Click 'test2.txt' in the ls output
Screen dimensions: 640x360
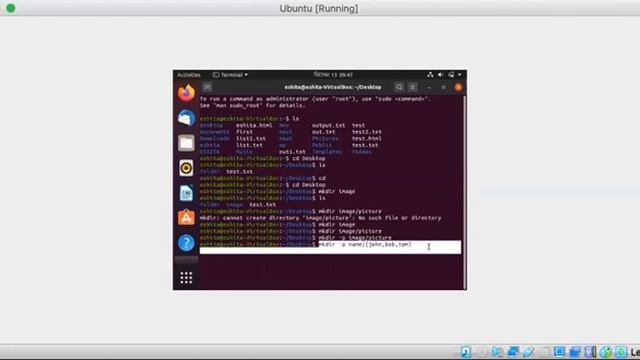click(367, 132)
